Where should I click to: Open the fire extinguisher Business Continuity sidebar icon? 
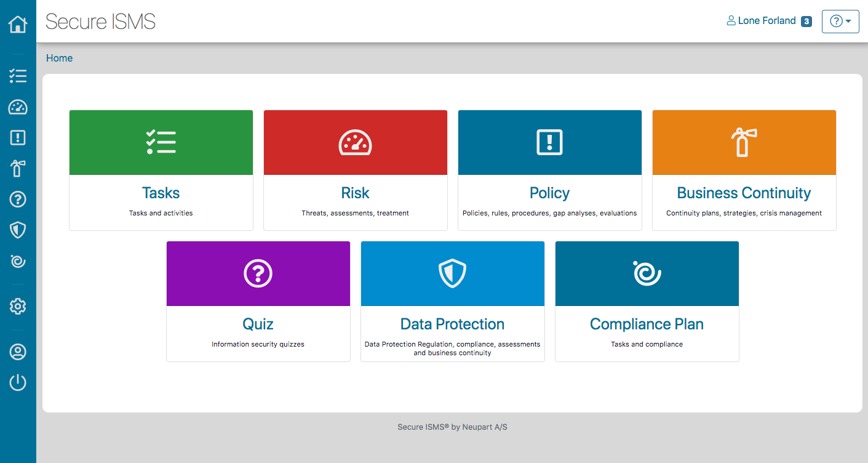[x=18, y=168]
